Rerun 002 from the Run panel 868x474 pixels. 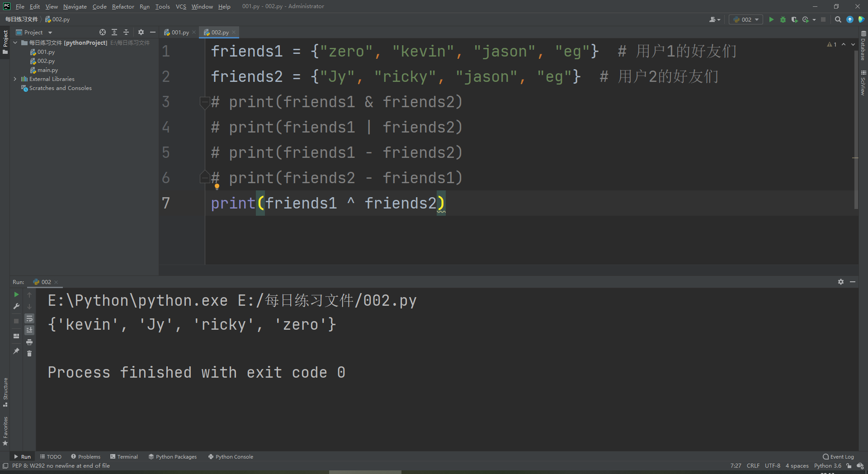pyautogui.click(x=16, y=294)
